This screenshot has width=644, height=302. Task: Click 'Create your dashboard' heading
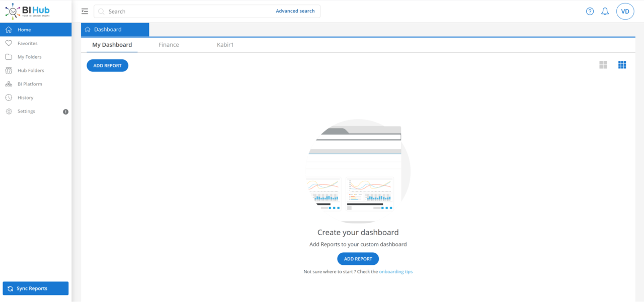(358, 232)
